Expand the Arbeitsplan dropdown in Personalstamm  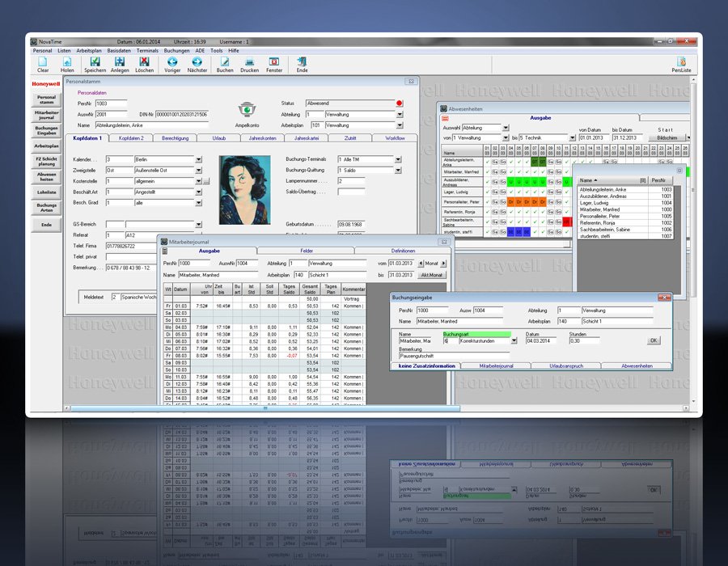400,125
